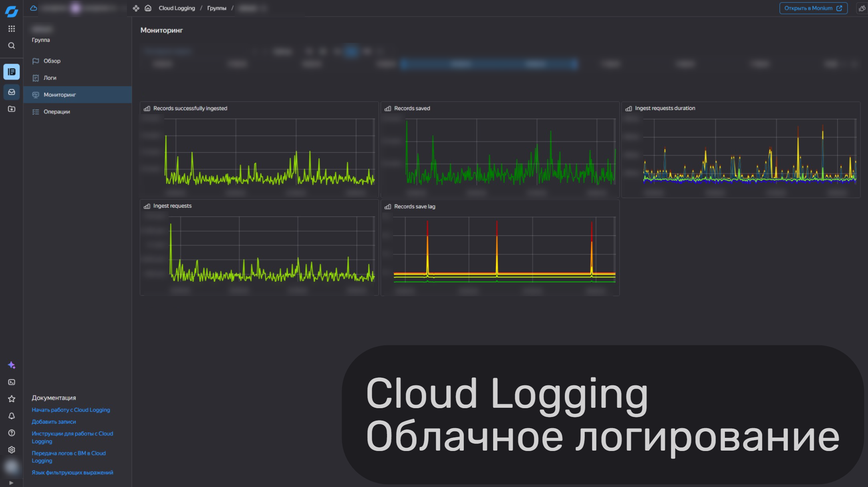Click inside the Records save lag graph

coord(505,250)
